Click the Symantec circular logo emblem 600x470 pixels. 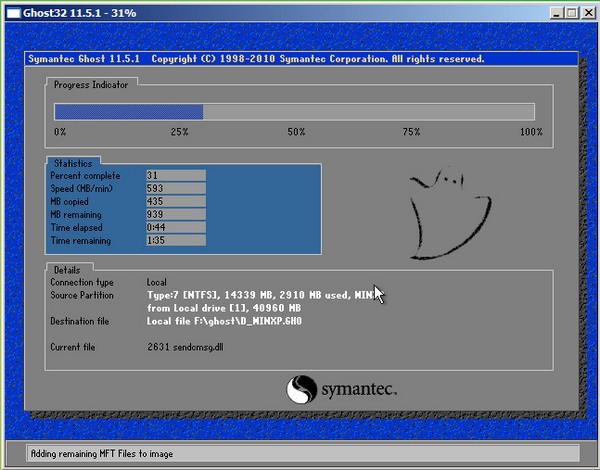pyautogui.click(x=303, y=388)
